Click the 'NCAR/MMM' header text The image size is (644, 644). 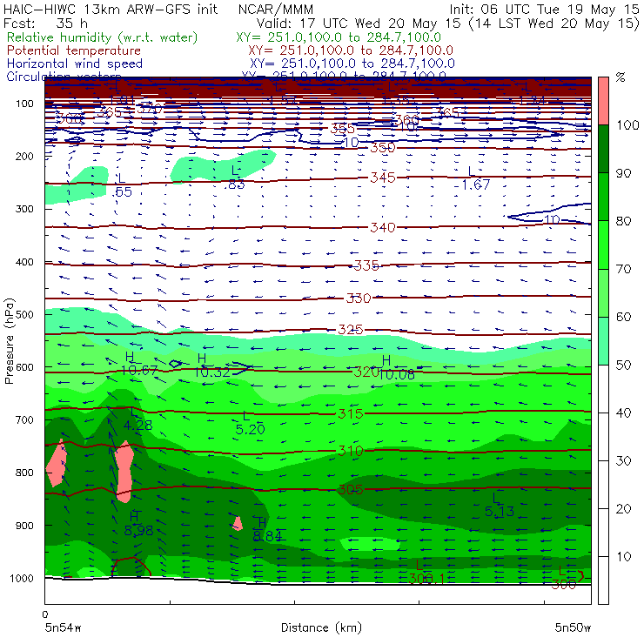coord(276,10)
